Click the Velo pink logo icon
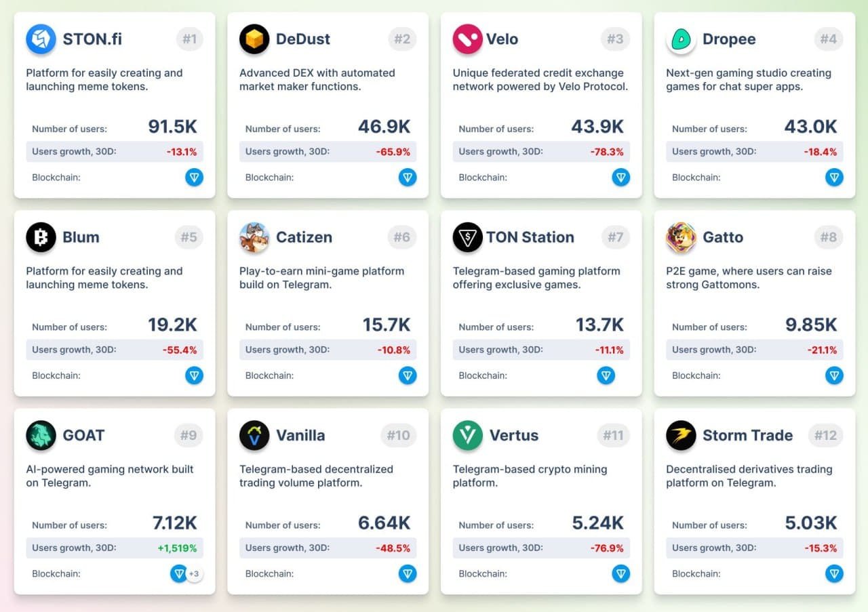Viewport: 868px width, 612px height. point(467,39)
